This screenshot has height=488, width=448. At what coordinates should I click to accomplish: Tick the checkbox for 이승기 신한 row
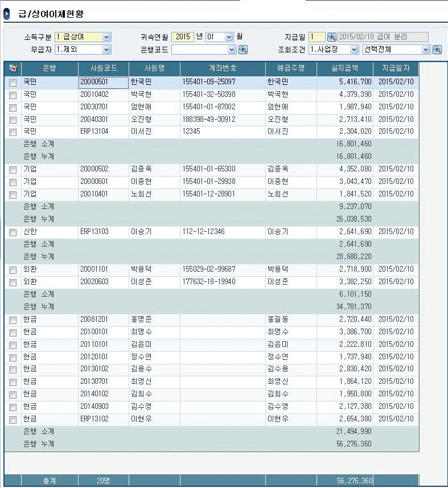pyautogui.click(x=13, y=232)
